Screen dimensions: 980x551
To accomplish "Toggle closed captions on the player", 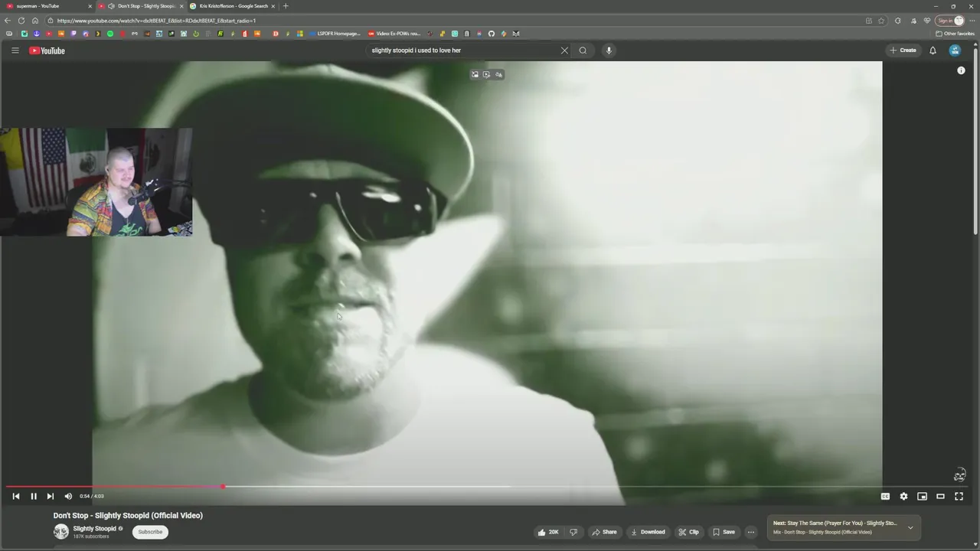I will click(x=885, y=496).
